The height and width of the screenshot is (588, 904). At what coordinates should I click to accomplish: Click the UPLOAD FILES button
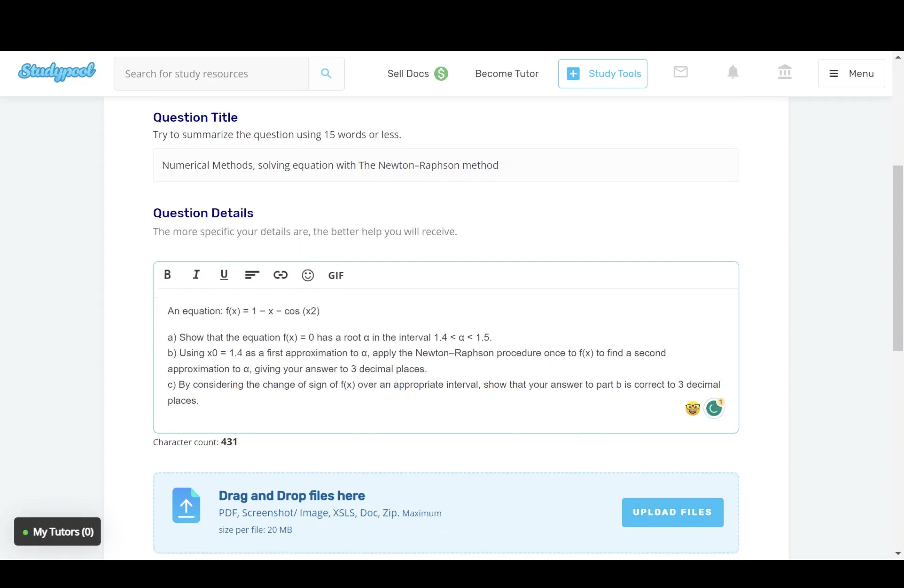(672, 512)
